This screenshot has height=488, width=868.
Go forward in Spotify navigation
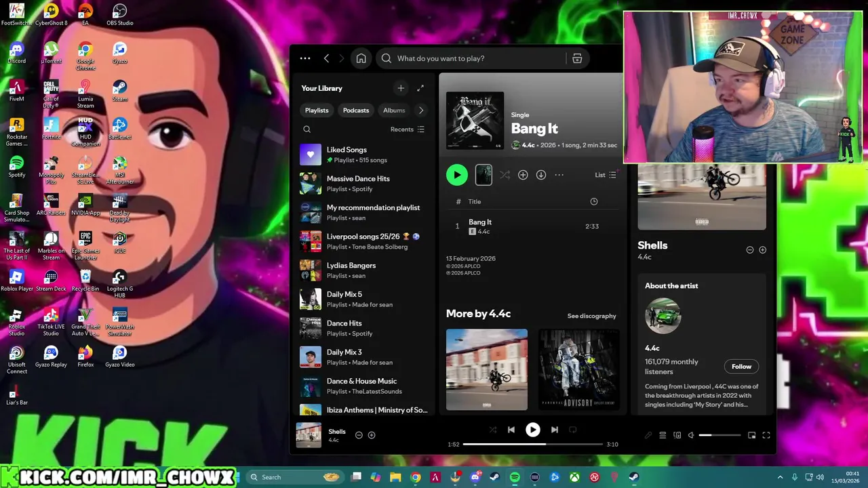(x=341, y=58)
